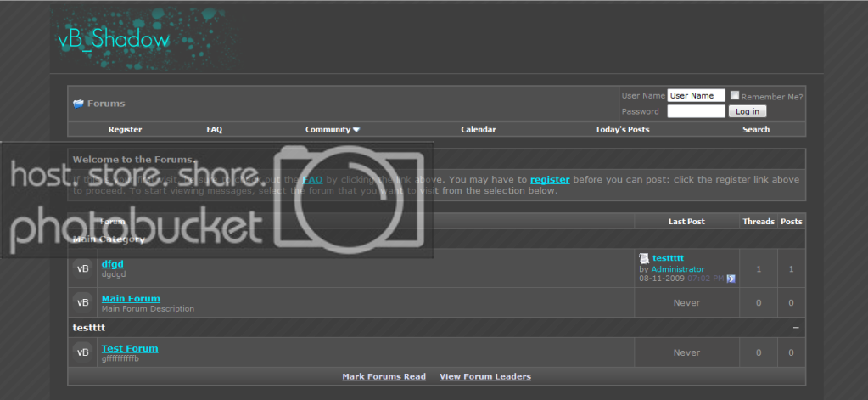868x400 pixels.
Task: Follow the FAQ link in welcome text
Action: (x=312, y=179)
